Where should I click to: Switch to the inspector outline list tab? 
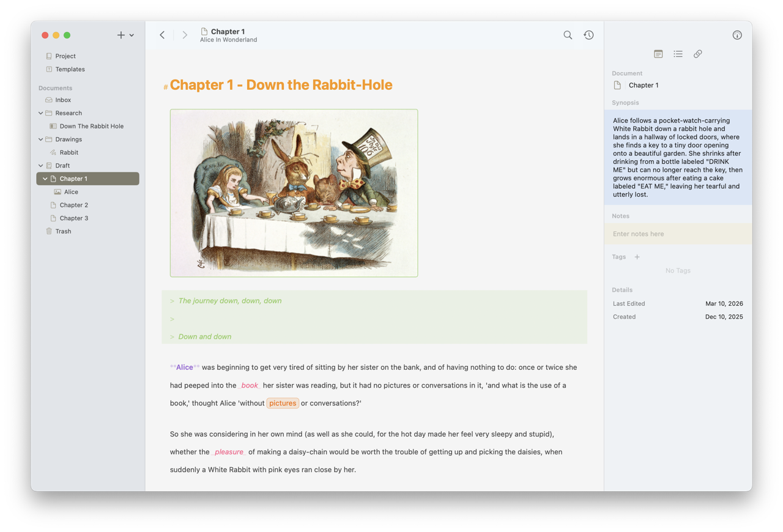[678, 54]
